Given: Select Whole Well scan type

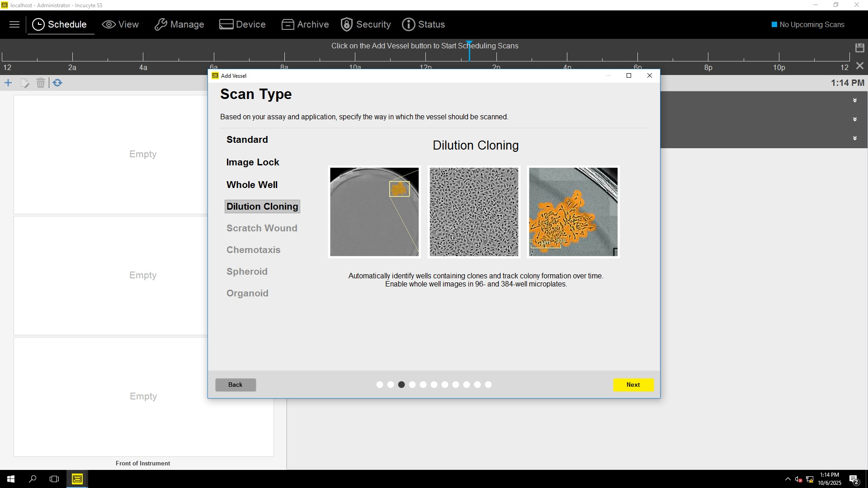Looking at the screenshot, I should [252, 185].
